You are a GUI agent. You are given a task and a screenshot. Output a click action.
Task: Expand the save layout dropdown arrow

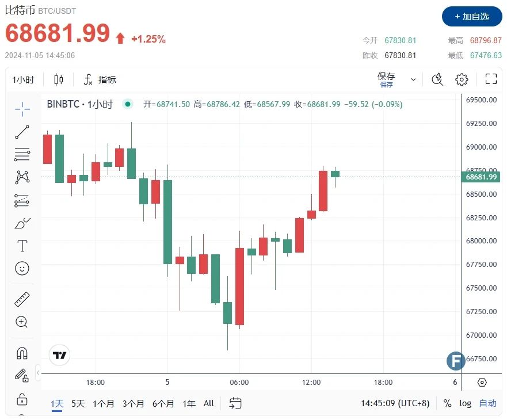413,79
